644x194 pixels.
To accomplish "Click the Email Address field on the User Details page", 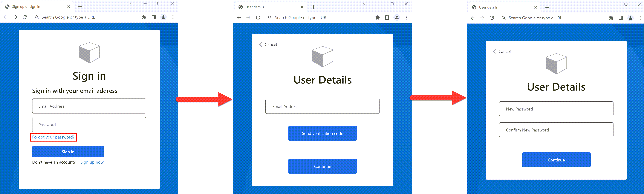I will tap(323, 106).
